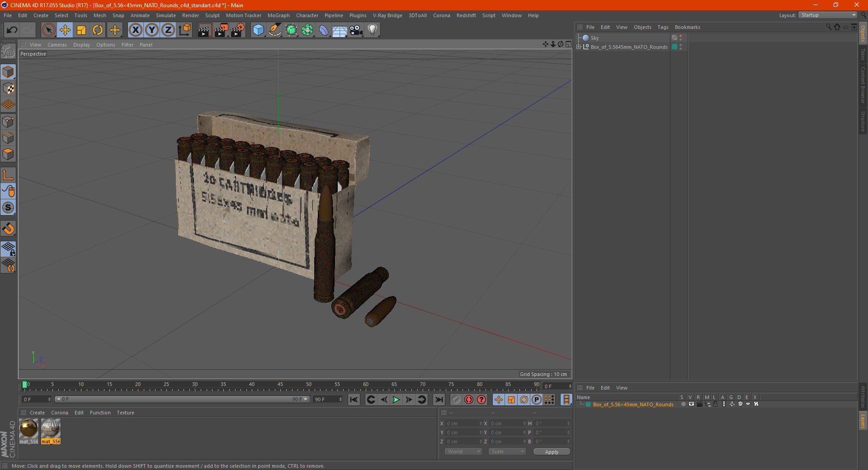Go to start of animation
Image resolution: width=868 pixels, height=470 pixels.
point(354,399)
